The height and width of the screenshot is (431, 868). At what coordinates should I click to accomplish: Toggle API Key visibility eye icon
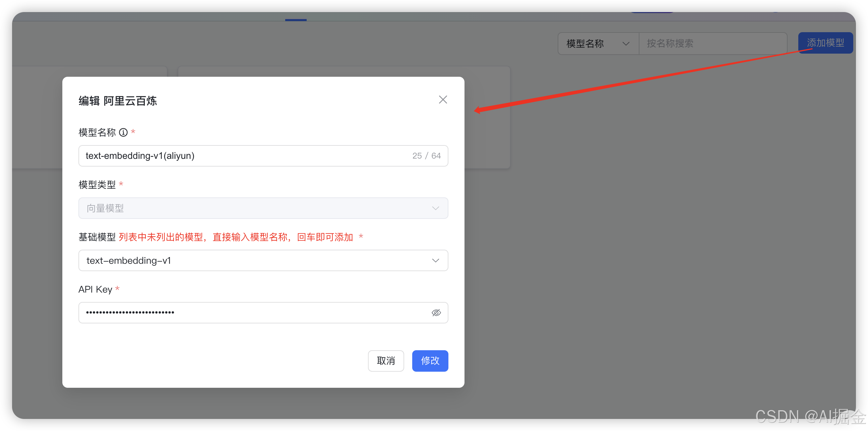coord(436,313)
